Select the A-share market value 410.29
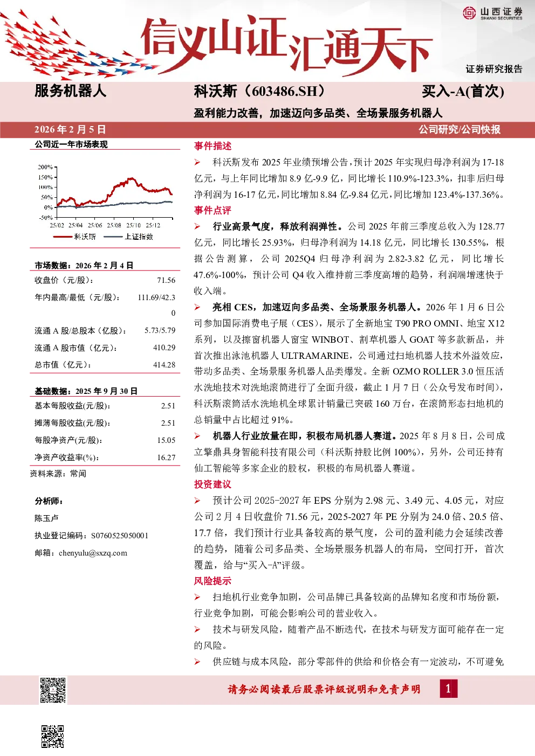This screenshot has width=535, height=756. 164,348
